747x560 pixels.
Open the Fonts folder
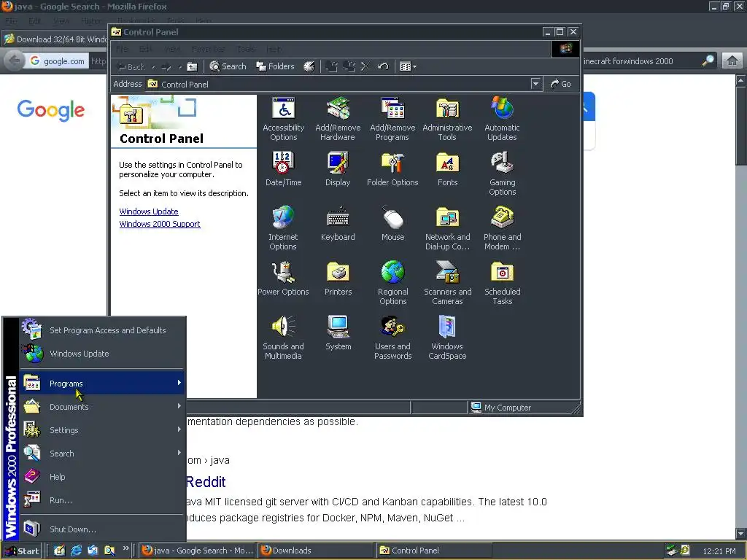[447, 169]
